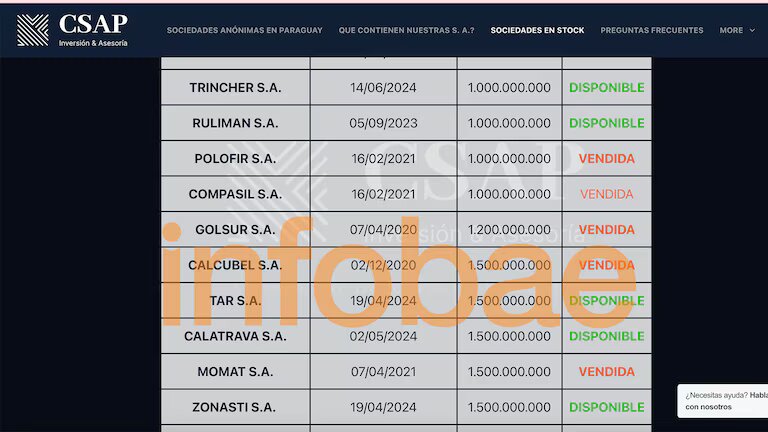Viewport: 768px width, 432px height.
Task: Click Disponible status for Trincher S.A.
Action: coord(606,88)
